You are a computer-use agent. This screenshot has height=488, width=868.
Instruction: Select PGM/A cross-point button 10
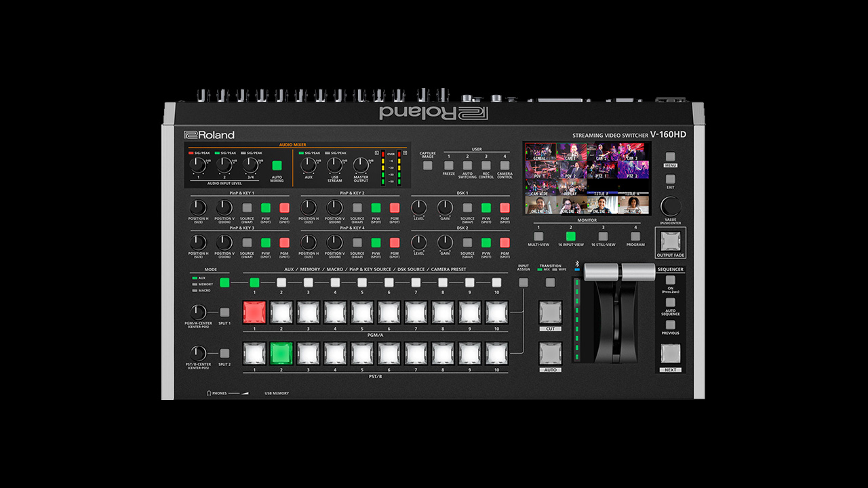[x=496, y=312]
